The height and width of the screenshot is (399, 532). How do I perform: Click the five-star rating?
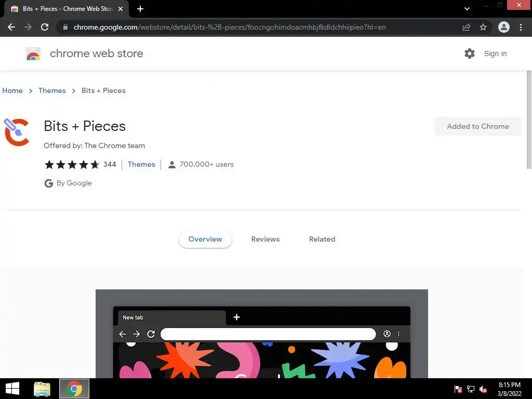point(72,165)
